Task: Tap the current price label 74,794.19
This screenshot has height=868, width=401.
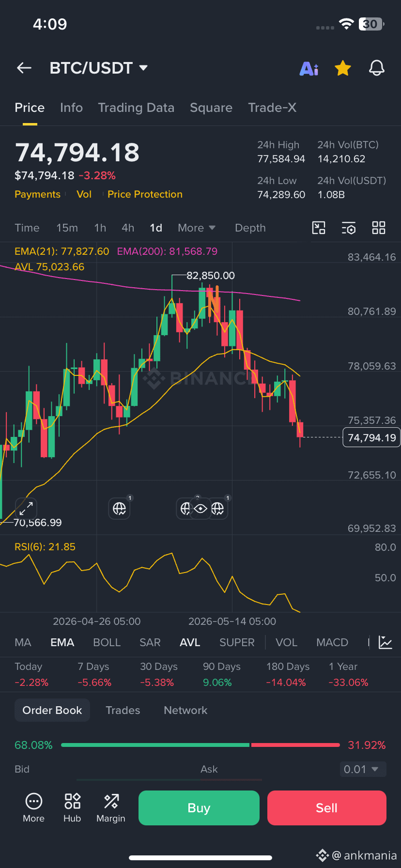Action: coord(371,437)
